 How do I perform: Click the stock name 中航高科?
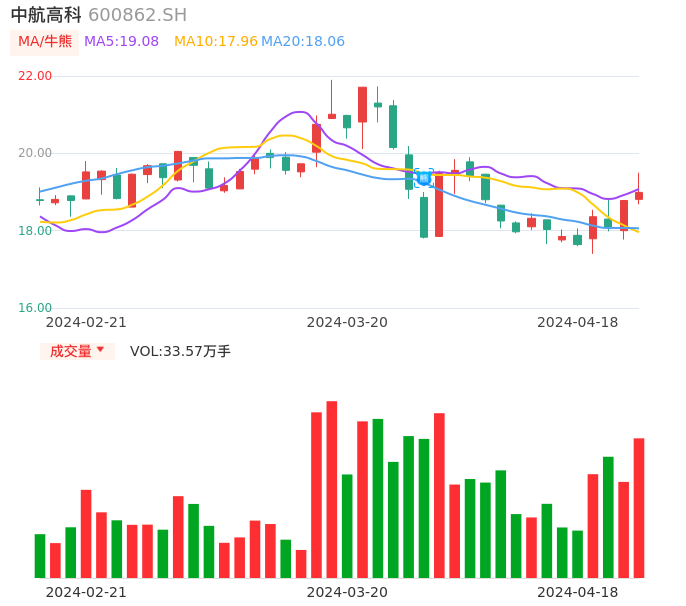pyautogui.click(x=46, y=15)
